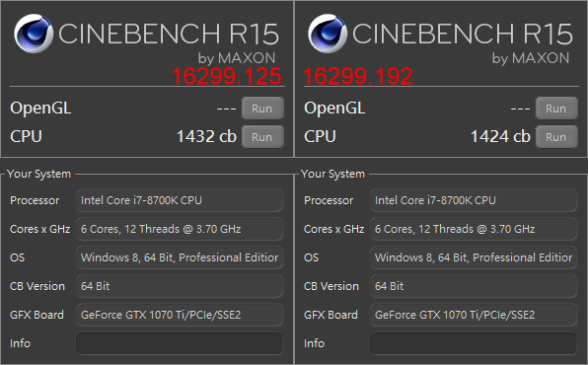Click left GFX Board GeForce GTX field
The width and height of the screenshot is (588, 365).
180,315
